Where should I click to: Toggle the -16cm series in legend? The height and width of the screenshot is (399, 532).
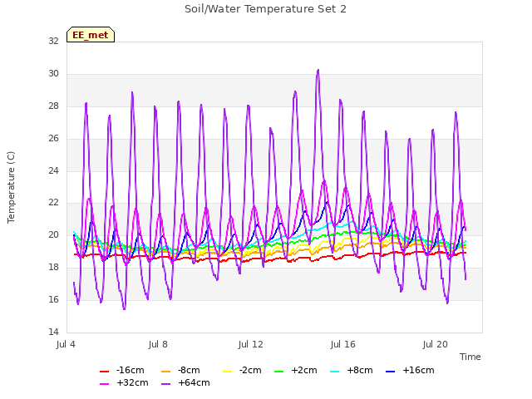tap(122, 370)
